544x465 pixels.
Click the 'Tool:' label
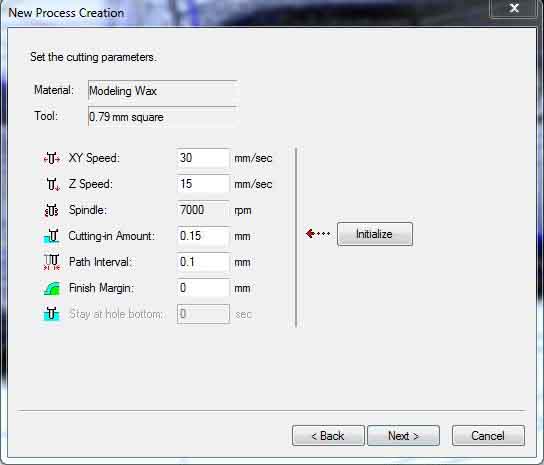coord(46,116)
